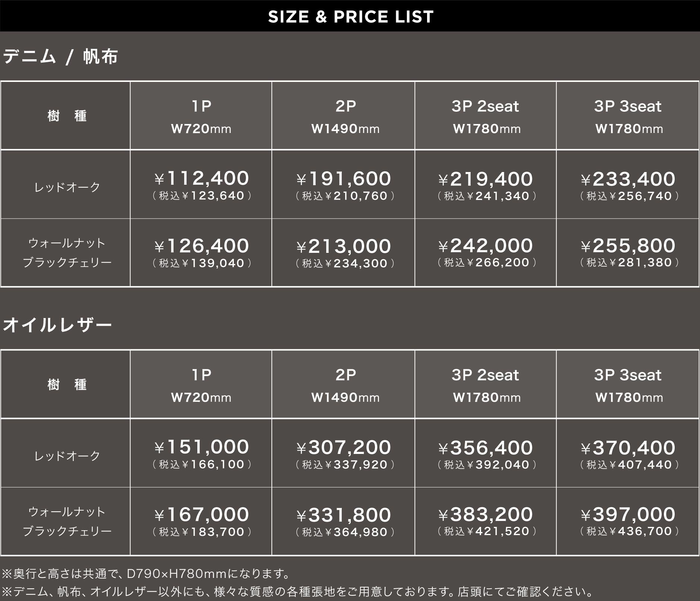Pick the ¥255,800 price cell
700x601 pixels.
[628, 252]
